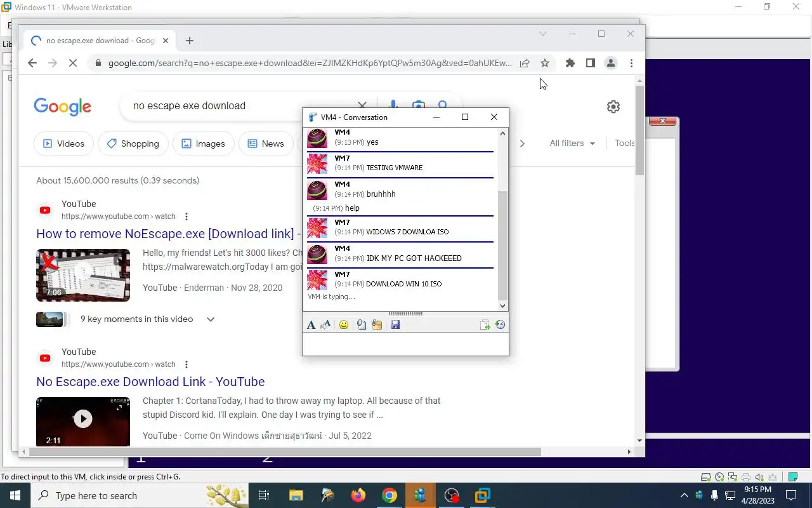812x508 pixels.
Task: Attach a folder with the paperclip folder icon
Action: tap(377, 325)
